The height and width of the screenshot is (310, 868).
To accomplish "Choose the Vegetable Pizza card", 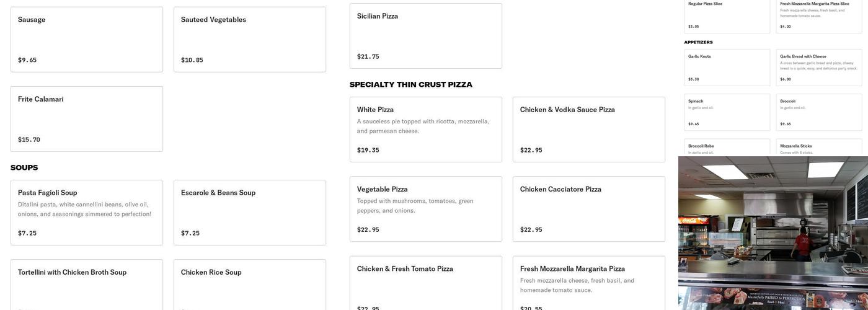I will (425, 208).
